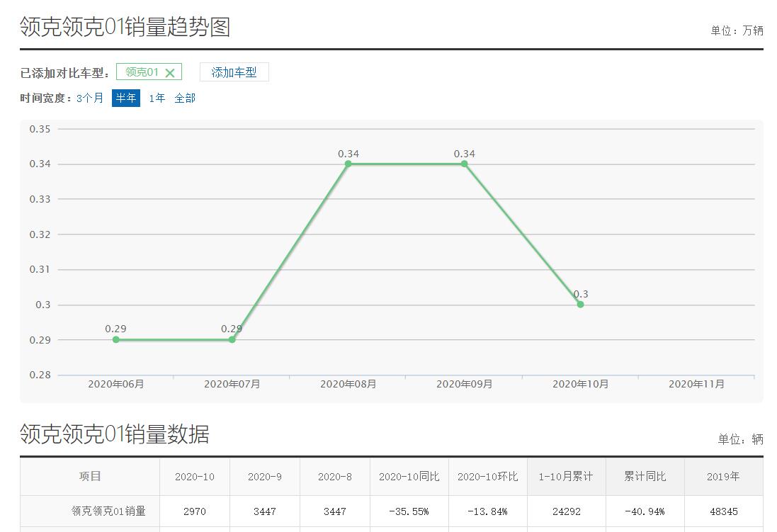
Task: Click the 领克领克01销量趋势图 heading
Action: [x=125, y=27]
